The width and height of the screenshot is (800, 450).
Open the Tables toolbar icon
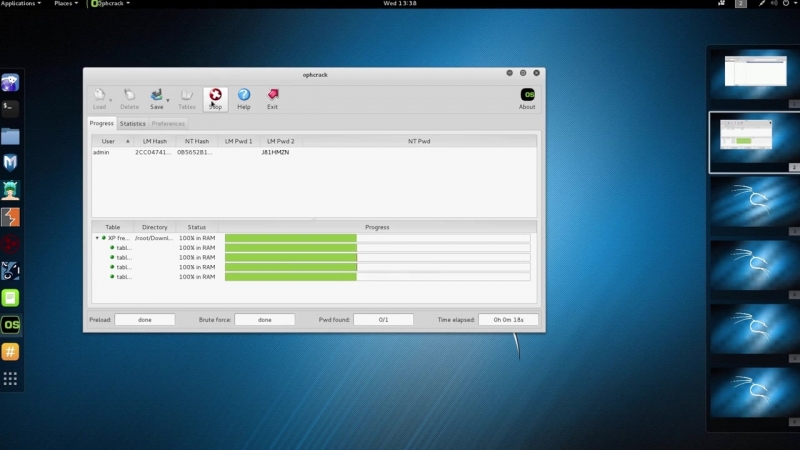click(x=187, y=99)
